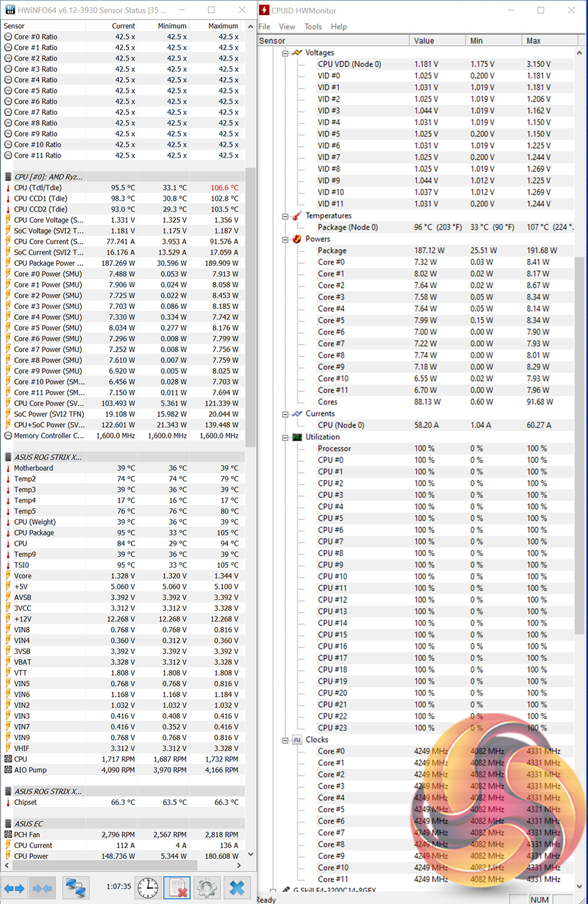Viewport: 588px width, 904px height.
Task: Click the expand-columns blue arrows button in HWiNFO
Action: (x=14, y=888)
